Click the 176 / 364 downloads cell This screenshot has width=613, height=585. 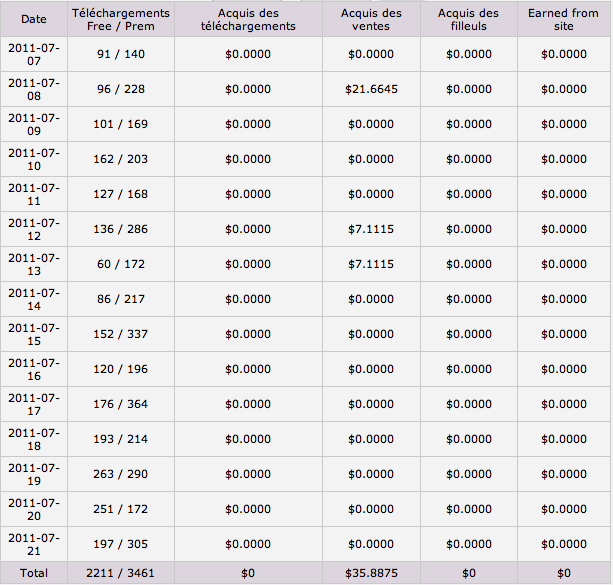click(121, 404)
